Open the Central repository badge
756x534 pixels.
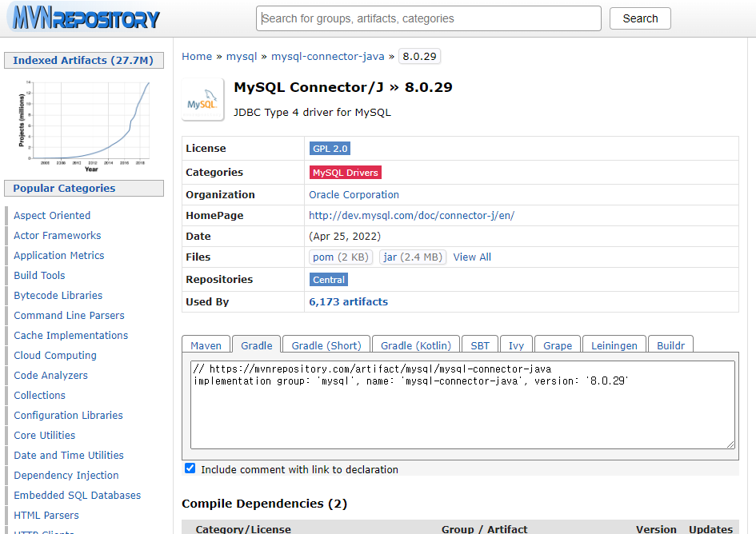pos(328,280)
